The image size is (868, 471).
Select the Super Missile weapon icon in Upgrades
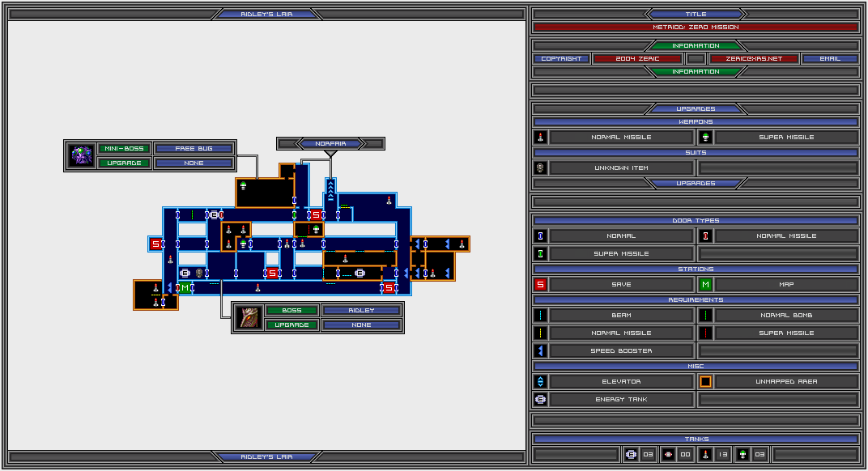705,138
